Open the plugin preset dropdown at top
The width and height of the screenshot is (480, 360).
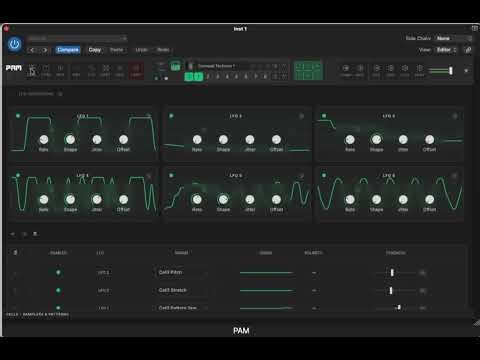[77, 38]
